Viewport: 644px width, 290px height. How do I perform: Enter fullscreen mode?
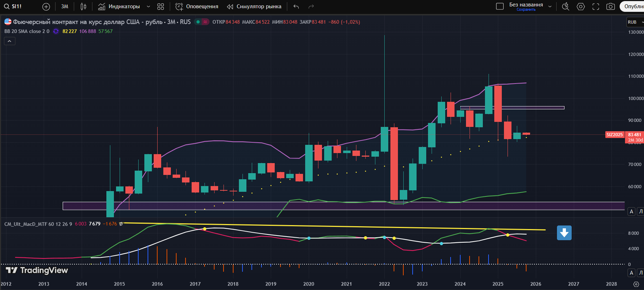[596, 6]
